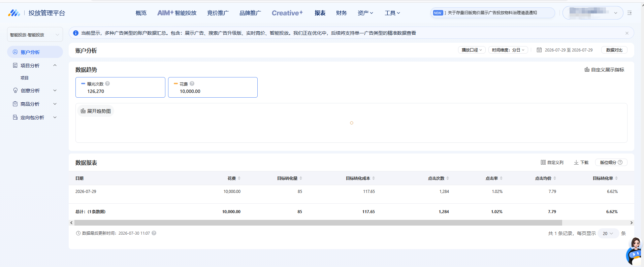Sort table by 点击均价 column
The width and height of the screenshot is (644, 267).
[555, 178]
